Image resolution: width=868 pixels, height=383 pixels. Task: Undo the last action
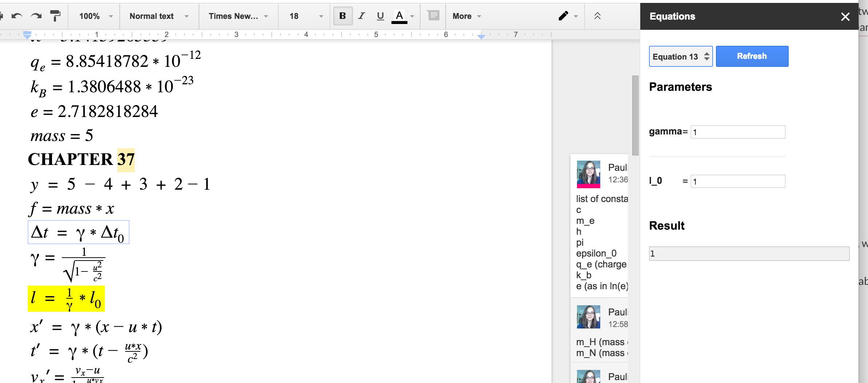[x=17, y=16]
